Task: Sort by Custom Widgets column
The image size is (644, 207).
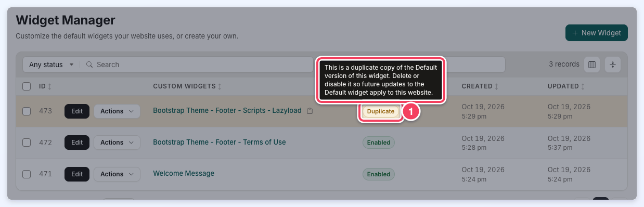Action: (x=188, y=86)
